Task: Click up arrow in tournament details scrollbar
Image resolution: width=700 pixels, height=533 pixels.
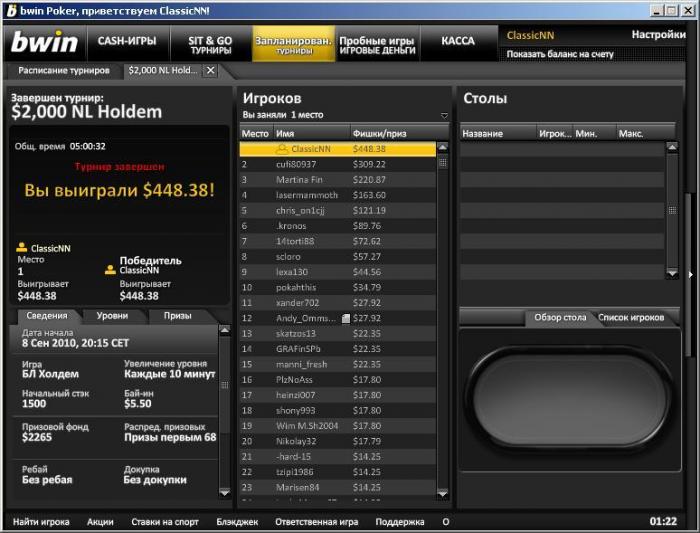Action: coord(225,331)
